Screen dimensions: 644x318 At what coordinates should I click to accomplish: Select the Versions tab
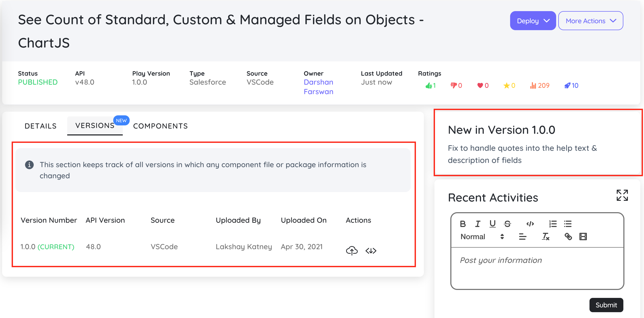pos(95,126)
